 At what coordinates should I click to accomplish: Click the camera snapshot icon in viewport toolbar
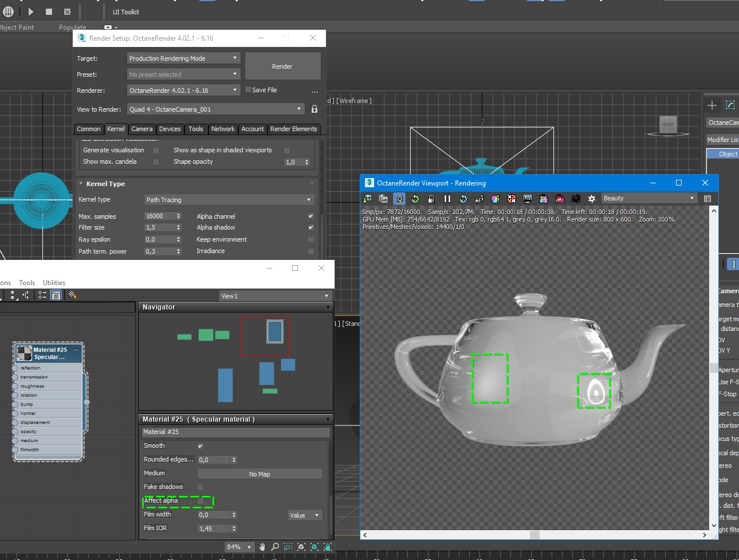pos(576,199)
